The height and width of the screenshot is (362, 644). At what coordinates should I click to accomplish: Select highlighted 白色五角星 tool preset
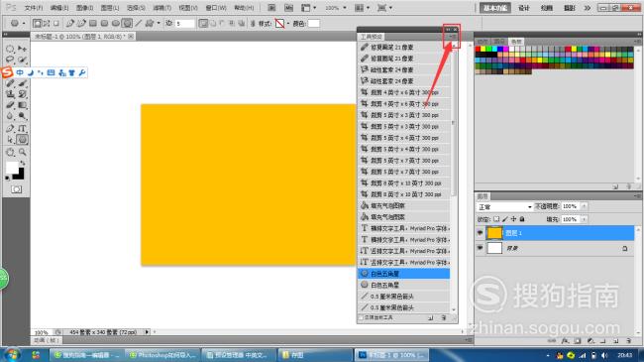404,274
